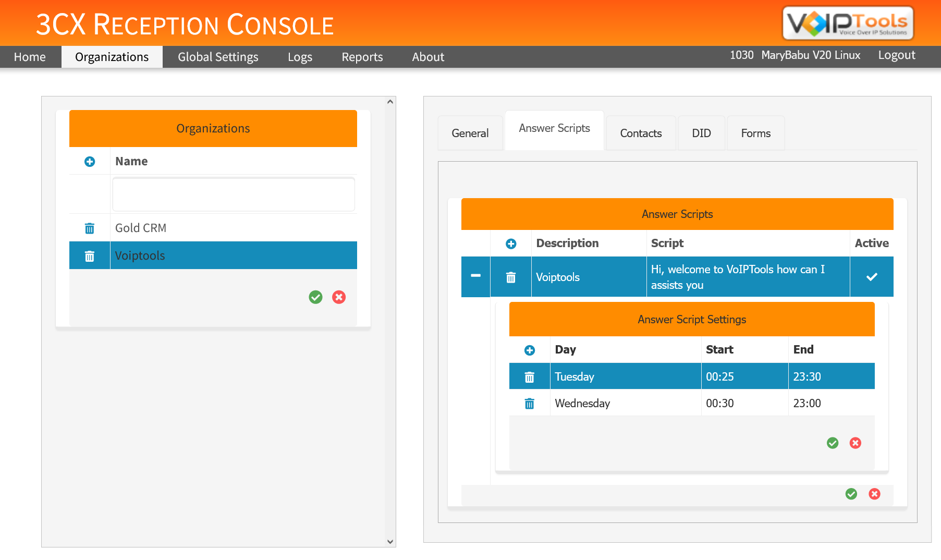This screenshot has width=941, height=560.
Task: Add a new day in Answer Script Settings
Action: (x=530, y=350)
